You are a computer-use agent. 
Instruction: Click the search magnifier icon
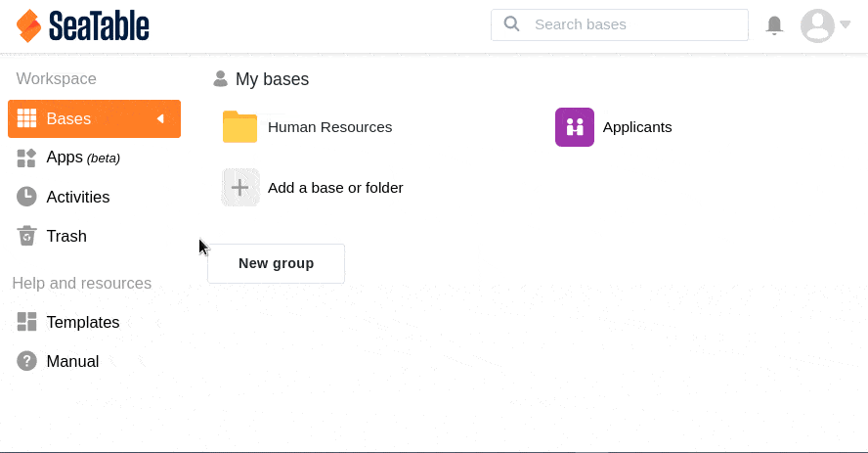coord(511,24)
